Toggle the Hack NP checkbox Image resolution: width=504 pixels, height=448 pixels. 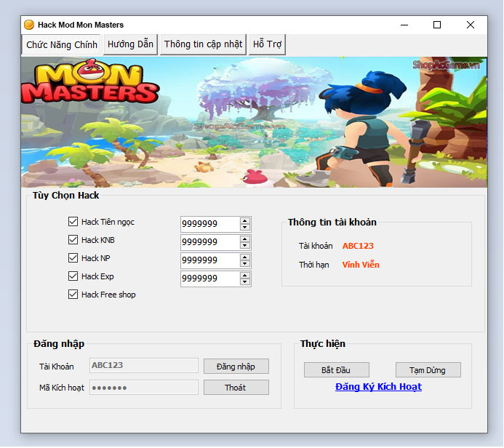pos(73,257)
